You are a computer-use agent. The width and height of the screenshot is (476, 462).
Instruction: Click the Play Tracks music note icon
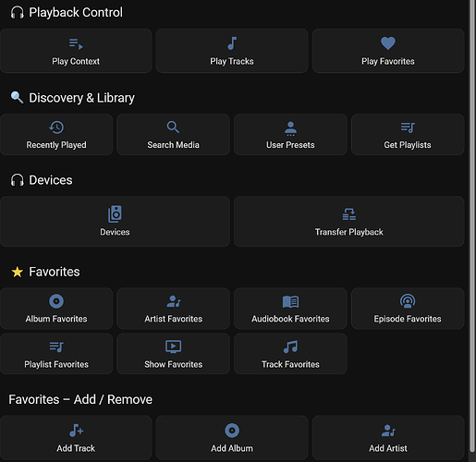[x=232, y=43]
